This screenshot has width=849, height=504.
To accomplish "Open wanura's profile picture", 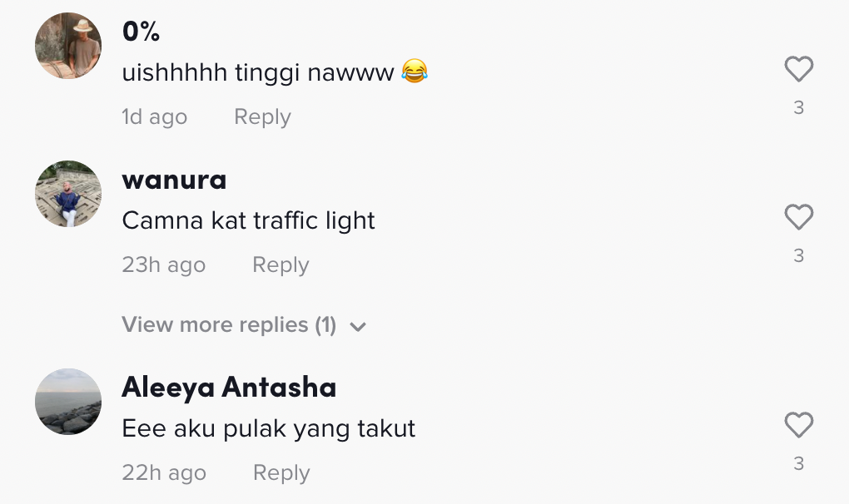I will (x=68, y=194).
